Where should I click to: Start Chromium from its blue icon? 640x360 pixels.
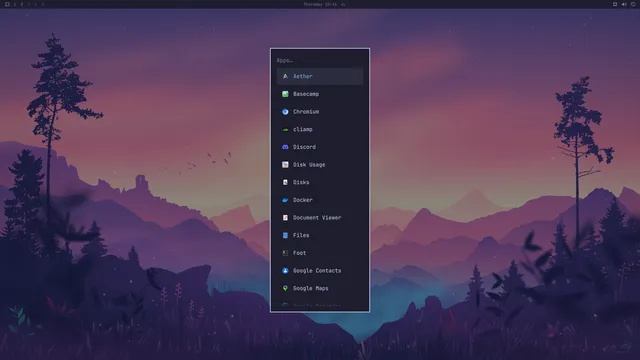pos(285,112)
